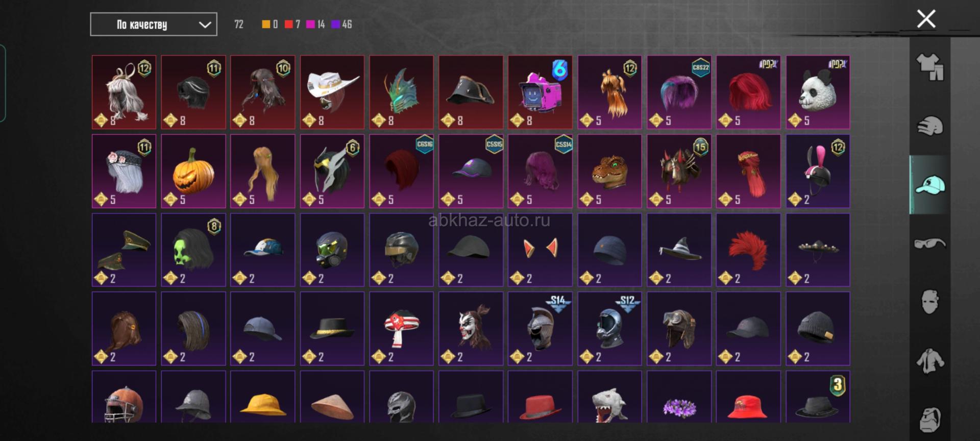
Task: Select the sunglasses category icon
Action: click(929, 243)
